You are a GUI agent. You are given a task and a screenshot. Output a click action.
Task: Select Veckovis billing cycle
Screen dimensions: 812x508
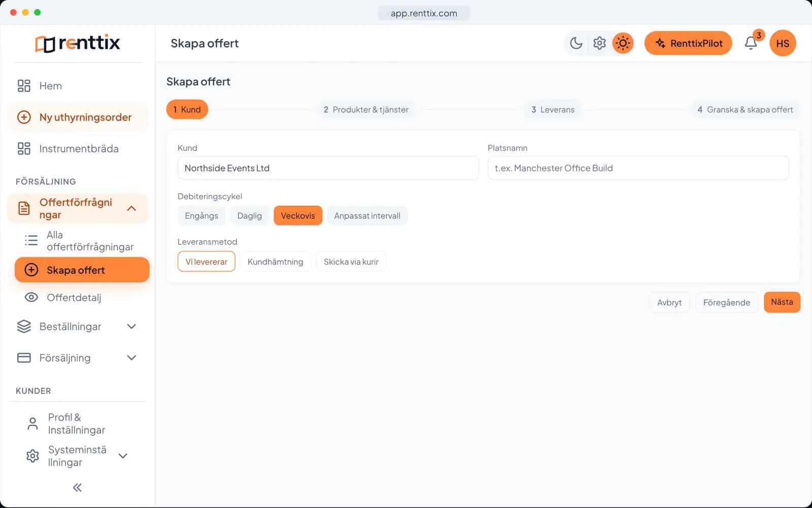point(298,216)
